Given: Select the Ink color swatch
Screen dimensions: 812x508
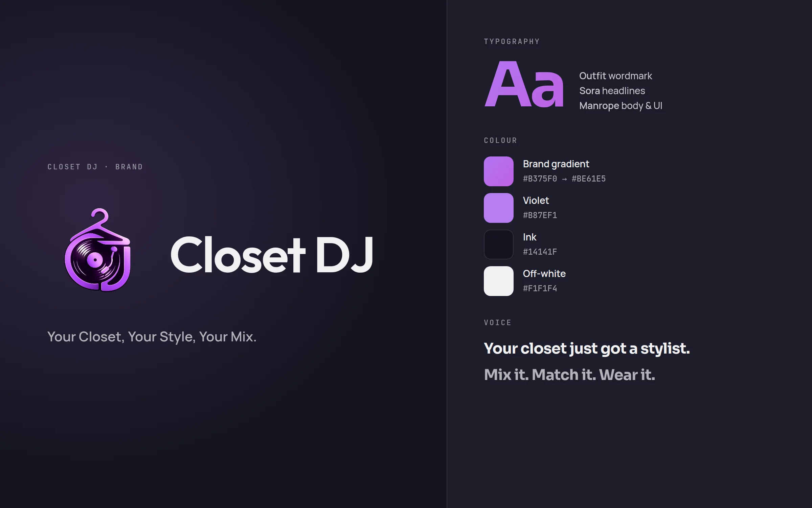Looking at the screenshot, I should [498, 244].
